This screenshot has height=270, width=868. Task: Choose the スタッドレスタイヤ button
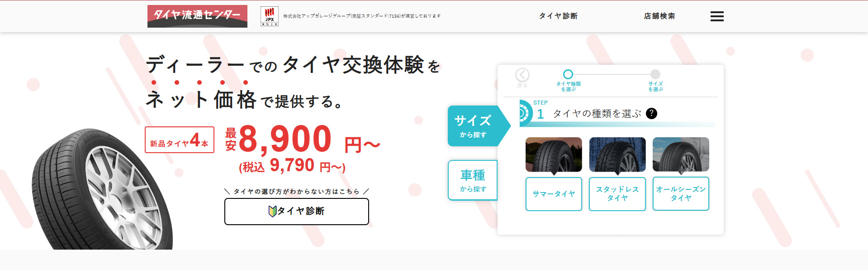pos(617,194)
